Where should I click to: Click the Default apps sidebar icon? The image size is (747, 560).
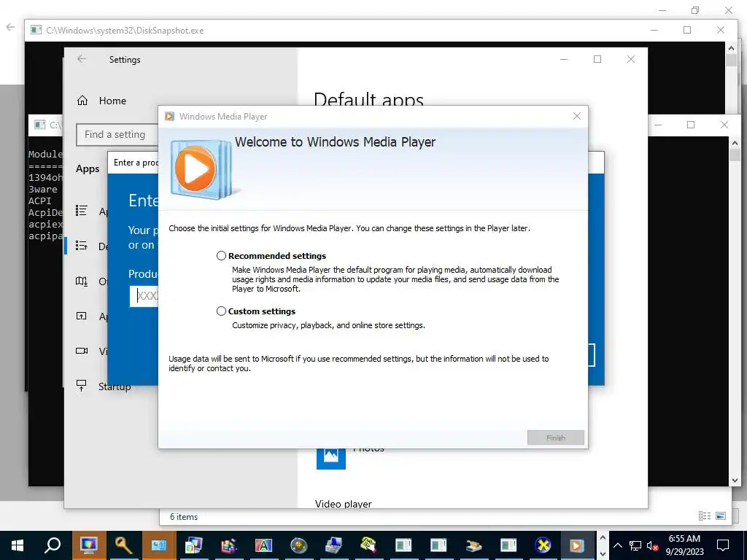pyautogui.click(x=82, y=246)
